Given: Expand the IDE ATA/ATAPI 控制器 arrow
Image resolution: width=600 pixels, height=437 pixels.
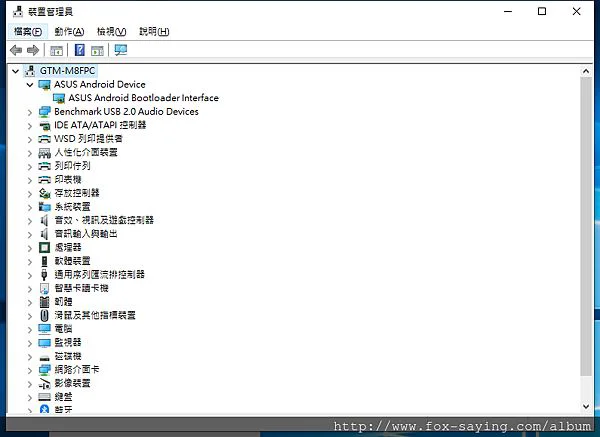Looking at the screenshot, I should [x=30, y=126].
